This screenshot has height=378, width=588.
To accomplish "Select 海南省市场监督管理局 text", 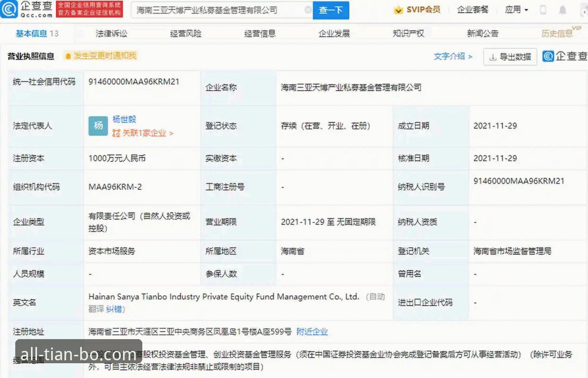I will click(x=512, y=252).
